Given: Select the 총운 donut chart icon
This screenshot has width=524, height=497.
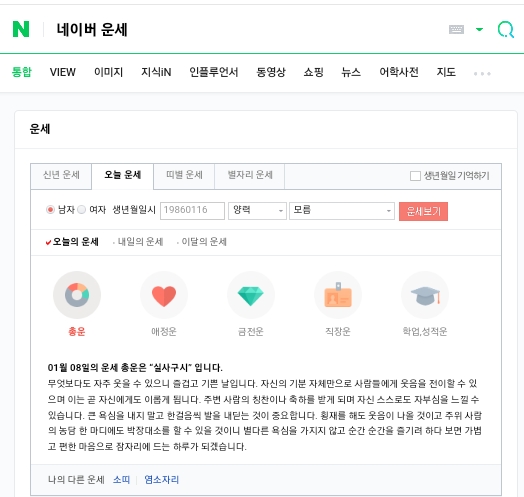Looking at the screenshot, I should tap(77, 295).
